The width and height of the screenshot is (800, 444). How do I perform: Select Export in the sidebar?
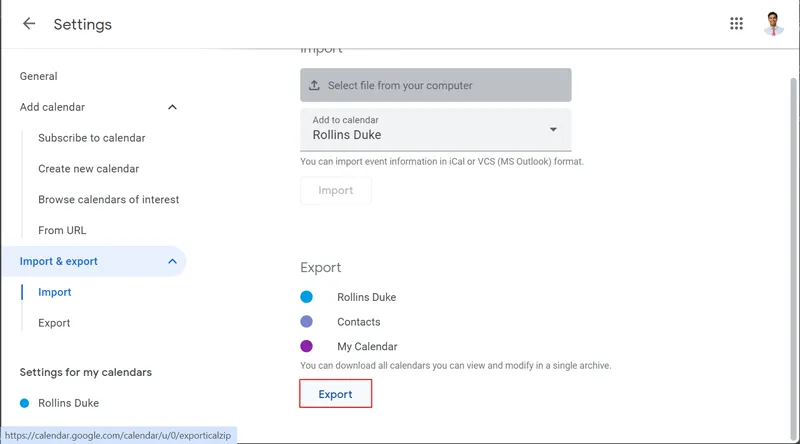point(54,323)
